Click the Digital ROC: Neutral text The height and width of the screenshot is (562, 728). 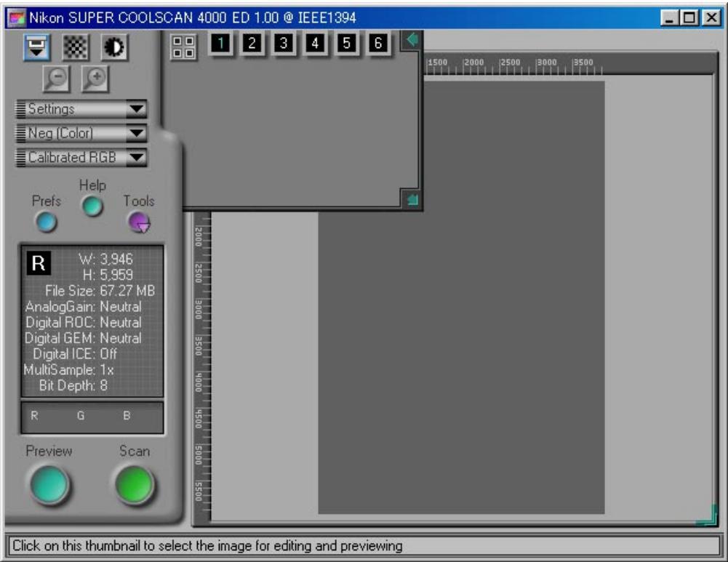[83, 323]
